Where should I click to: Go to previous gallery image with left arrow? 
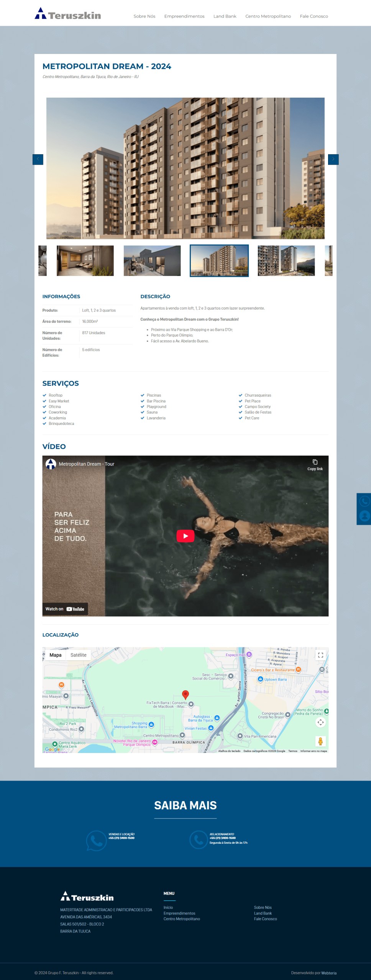[x=38, y=159]
